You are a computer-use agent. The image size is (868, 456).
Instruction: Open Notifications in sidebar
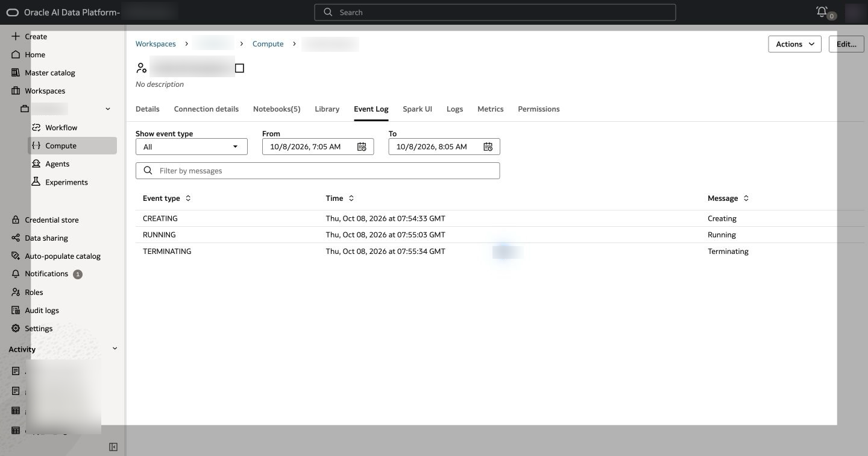46,274
